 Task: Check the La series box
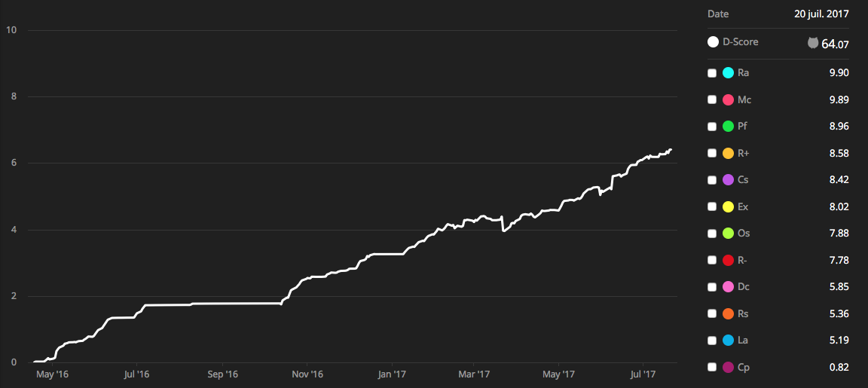(713, 341)
